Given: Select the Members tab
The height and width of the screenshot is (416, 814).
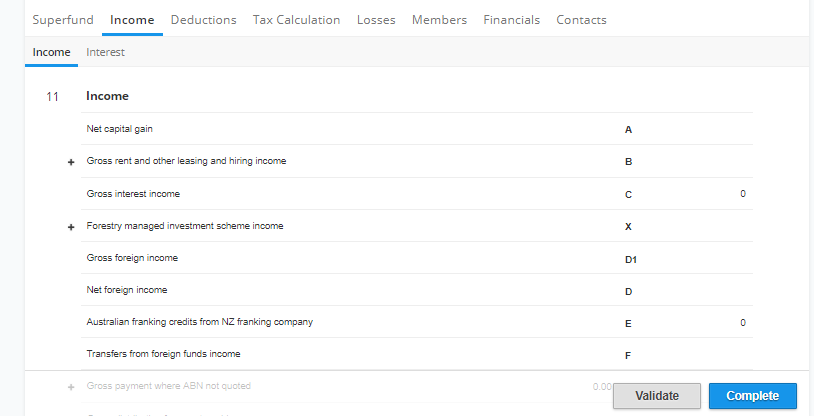Looking at the screenshot, I should (x=439, y=20).
